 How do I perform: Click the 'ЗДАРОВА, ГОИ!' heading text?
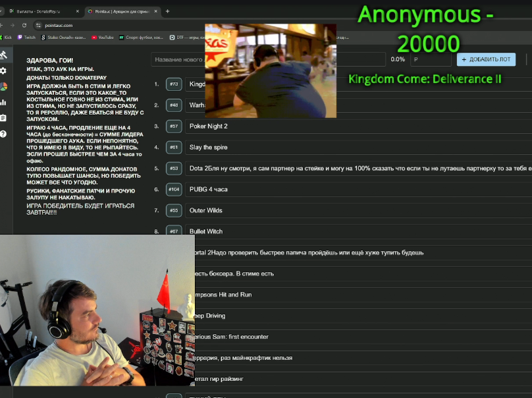point(50,61)
